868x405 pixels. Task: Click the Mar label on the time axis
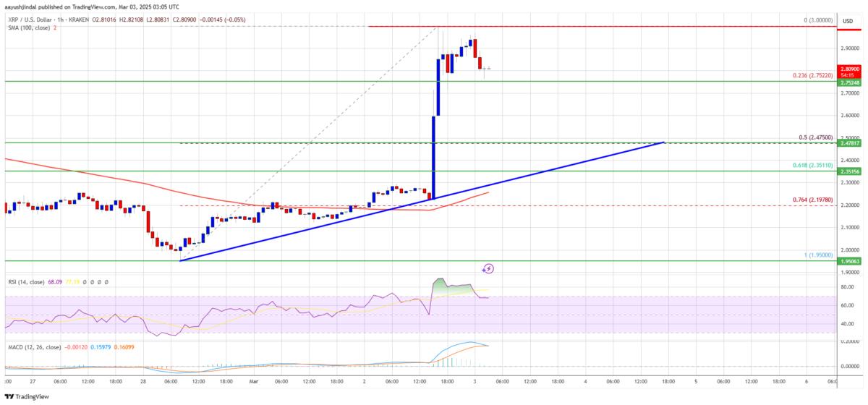pyautogui.click(x=255, y=381)
